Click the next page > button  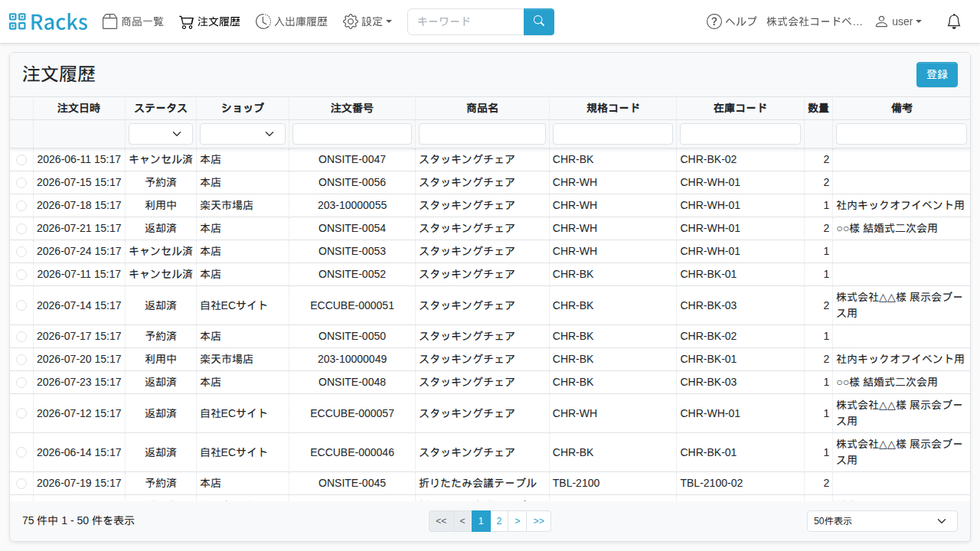[x=518, y=521]
